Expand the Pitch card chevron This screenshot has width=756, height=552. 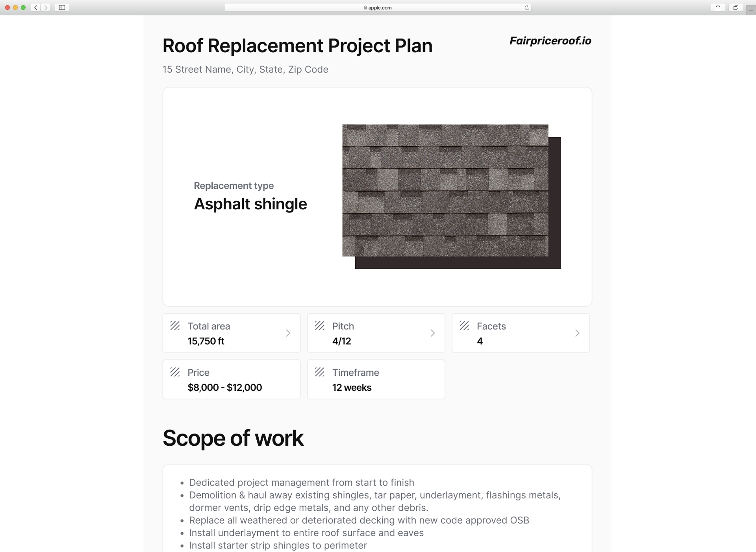(x=432, y=333)
